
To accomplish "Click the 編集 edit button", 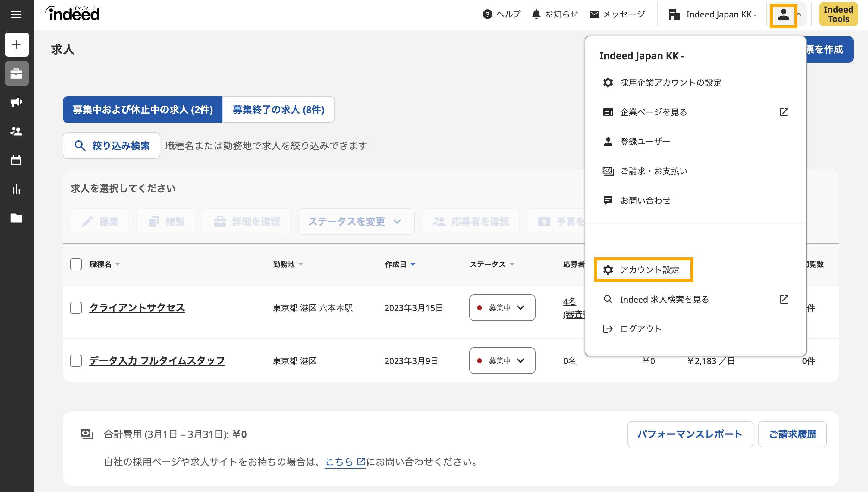I will click(99, 222).
